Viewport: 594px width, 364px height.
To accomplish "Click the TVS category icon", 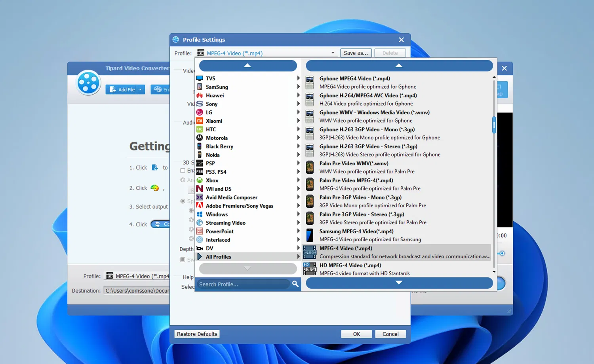I will (200, 78).
